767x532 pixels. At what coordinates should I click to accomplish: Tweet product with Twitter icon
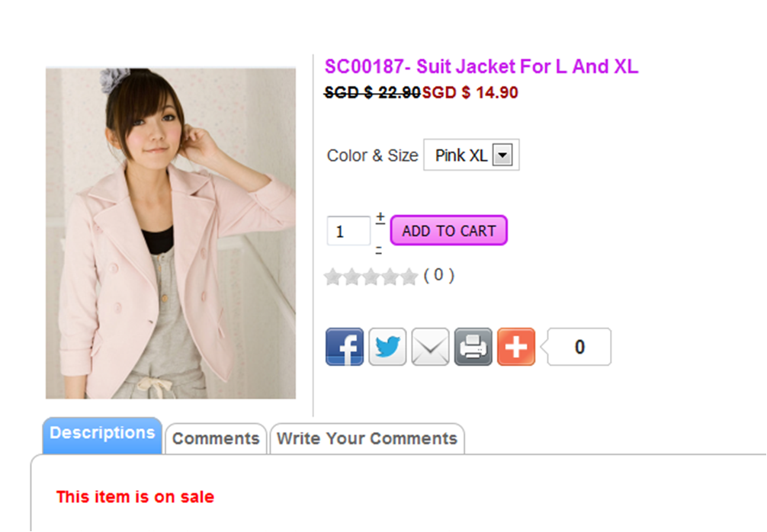tap(387, 347)
